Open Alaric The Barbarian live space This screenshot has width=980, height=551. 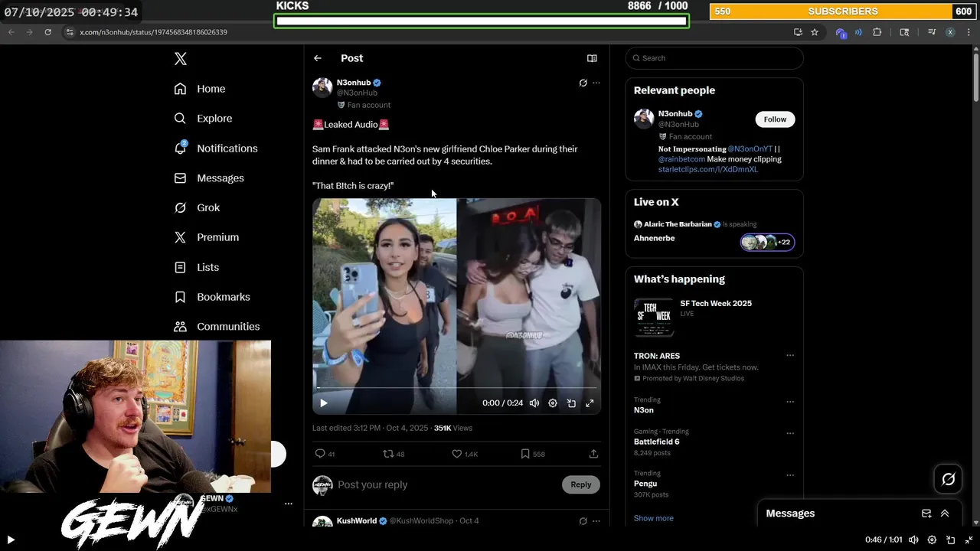pyautogui.click(x=714, y=232)
